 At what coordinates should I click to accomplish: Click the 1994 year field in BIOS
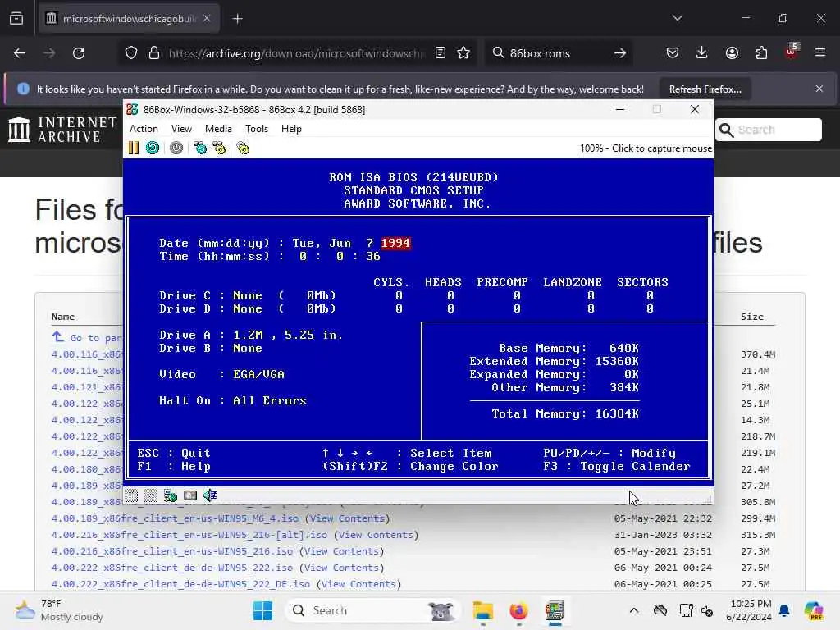pos(395,243)
